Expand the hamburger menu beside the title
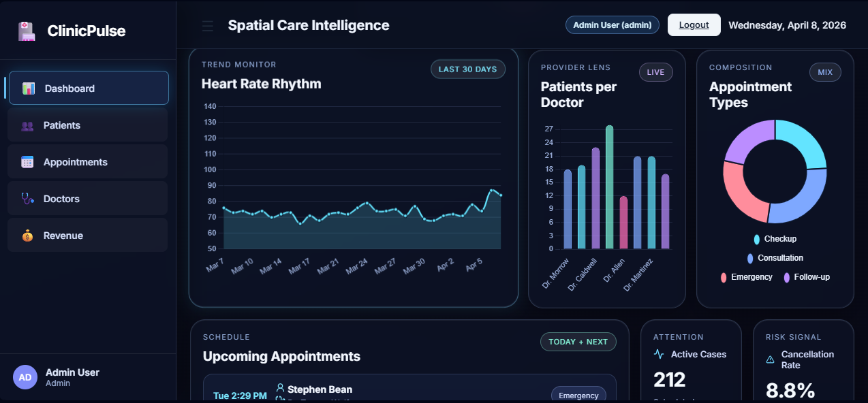The image size is (868, 403). tap(207, 25)
